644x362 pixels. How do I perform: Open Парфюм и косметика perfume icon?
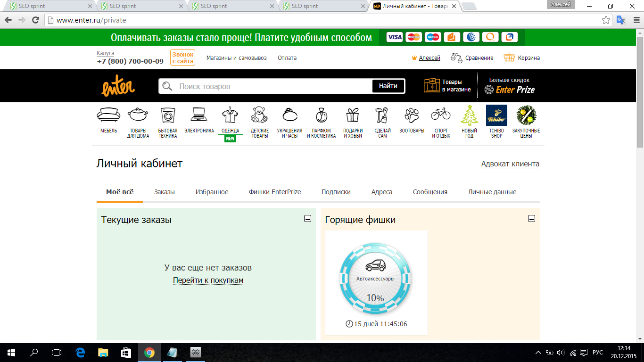(x=321, y=115)
